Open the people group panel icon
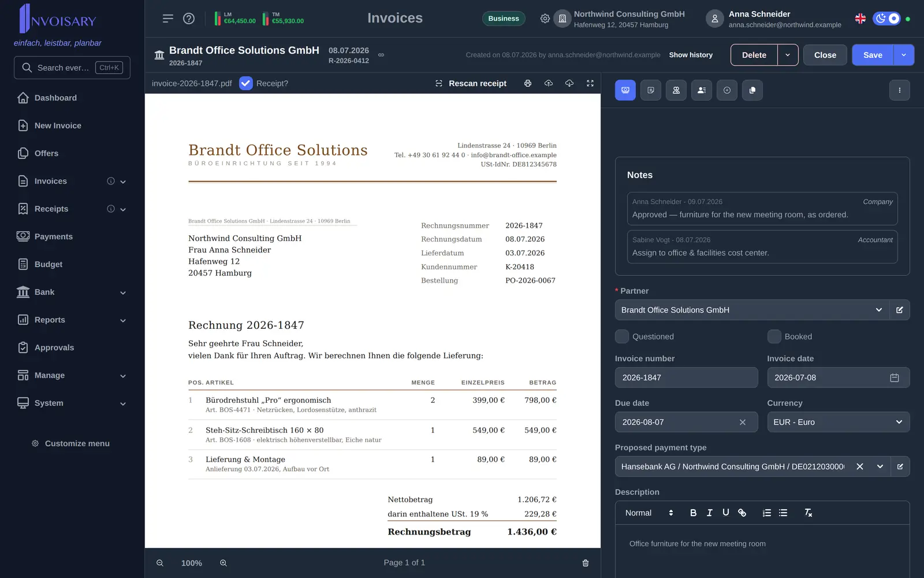The height and width of the screenshot is (578, 924). pyautogui.click(x=676, y=90)
